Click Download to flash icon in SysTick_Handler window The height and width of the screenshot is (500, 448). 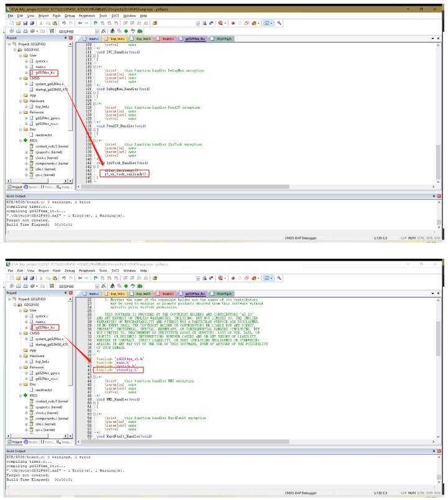point(52,31)
